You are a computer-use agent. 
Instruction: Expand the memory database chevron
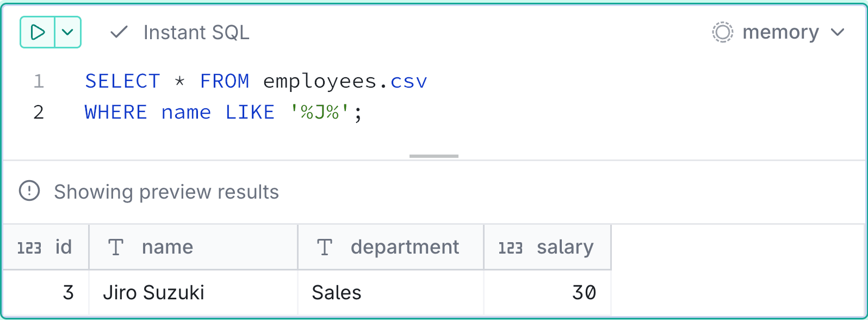(x=838, y=33)
